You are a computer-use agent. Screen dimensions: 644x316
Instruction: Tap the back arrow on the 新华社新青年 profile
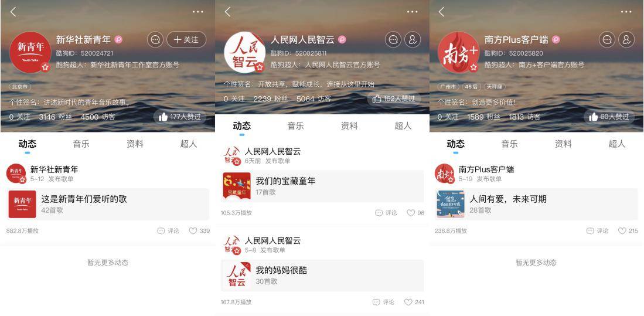click(x=13, y=12)
